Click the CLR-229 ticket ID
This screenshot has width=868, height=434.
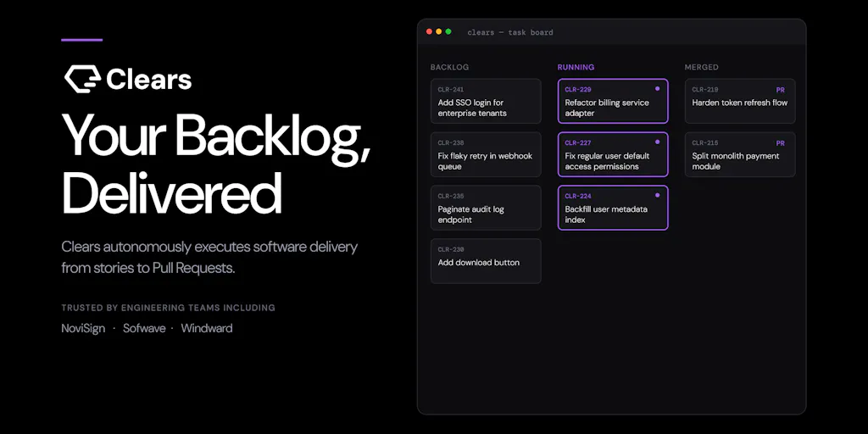[x=578, y=89]
